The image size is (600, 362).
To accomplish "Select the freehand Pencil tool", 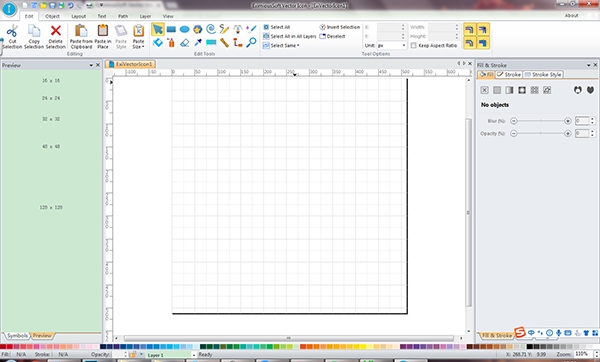I will click(224, 29).
